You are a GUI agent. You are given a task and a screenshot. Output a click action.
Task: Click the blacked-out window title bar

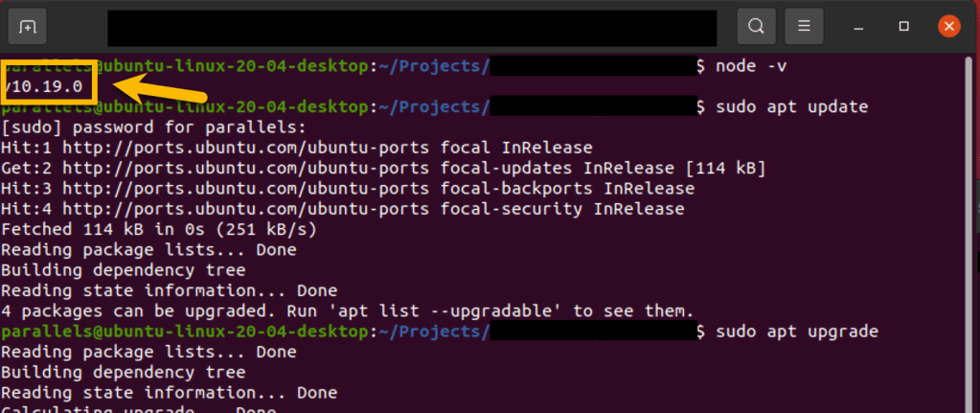(x=412, y=28)
